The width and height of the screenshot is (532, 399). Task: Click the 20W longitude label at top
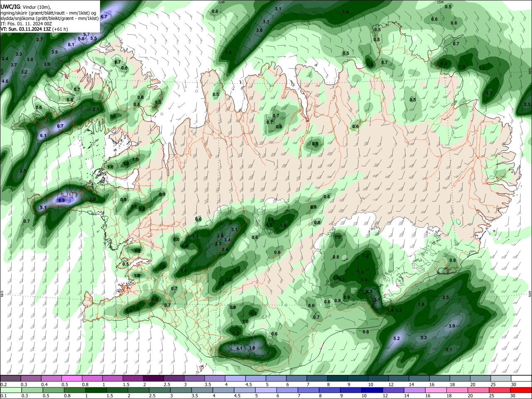221,2
